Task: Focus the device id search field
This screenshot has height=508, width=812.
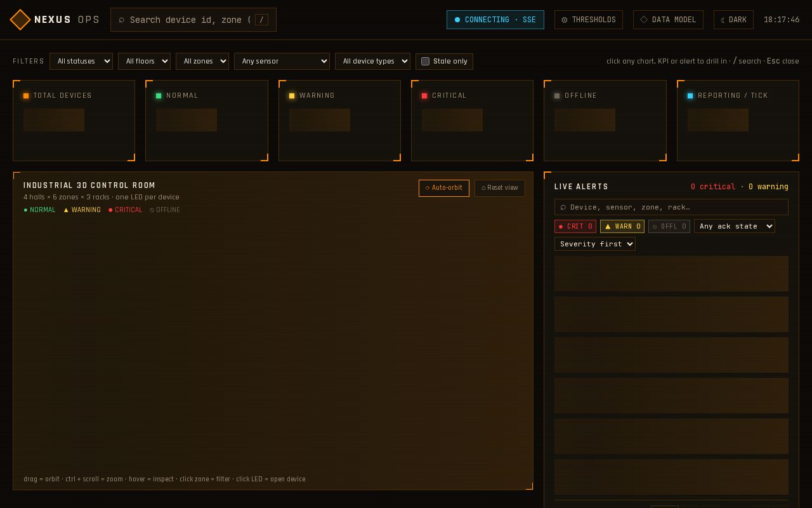Action: tap(193, 20)
